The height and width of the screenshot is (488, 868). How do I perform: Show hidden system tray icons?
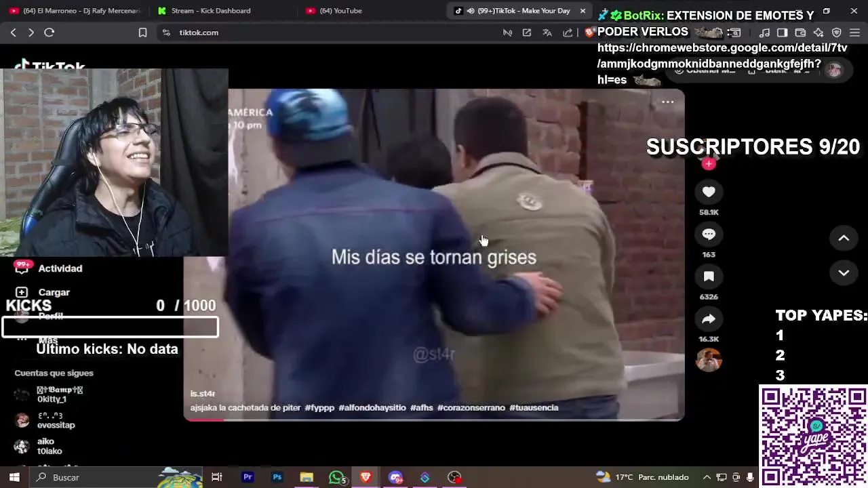tap(707, 477)
